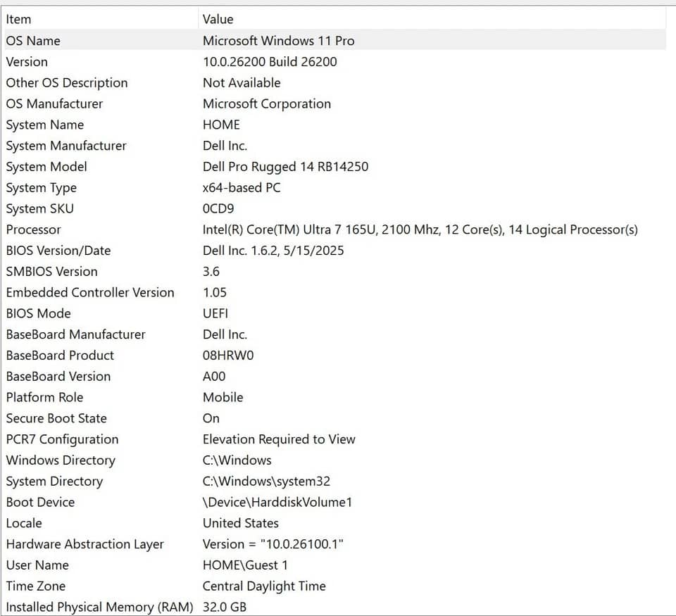Screen dimensions: 676x616
Task: Select the SMBIOS value 3.6
Action: click(x=211, y=272)
